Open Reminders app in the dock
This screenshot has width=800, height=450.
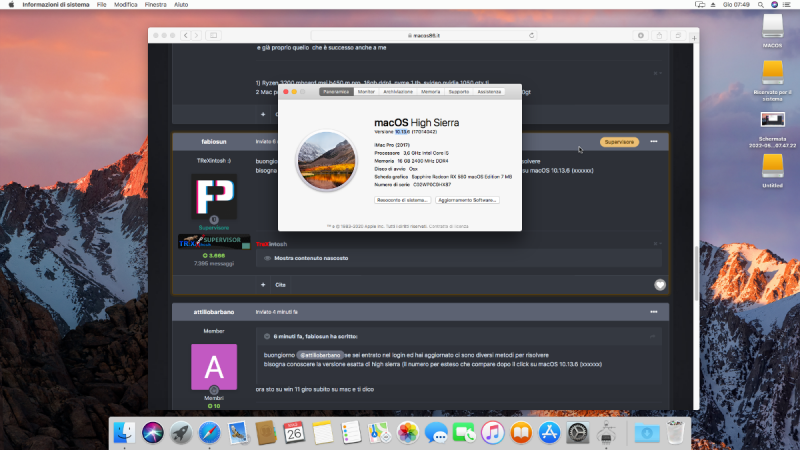coord(351,433)
